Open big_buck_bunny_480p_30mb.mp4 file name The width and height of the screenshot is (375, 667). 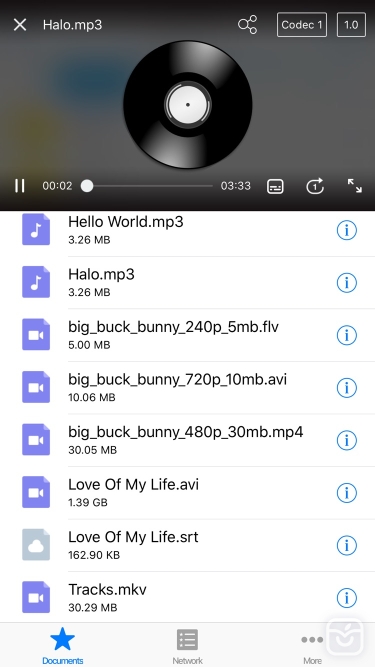tap(186, 432)
